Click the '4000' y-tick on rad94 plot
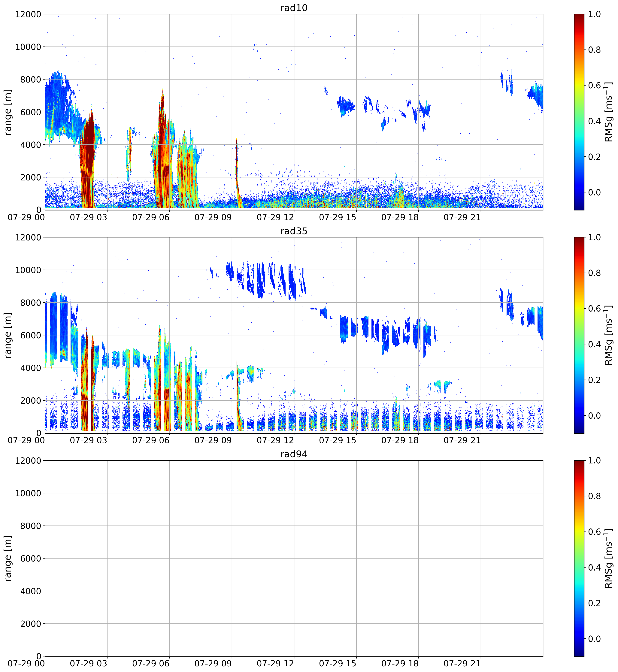Viewport: 618px width, 672px height. coord(31,591)
